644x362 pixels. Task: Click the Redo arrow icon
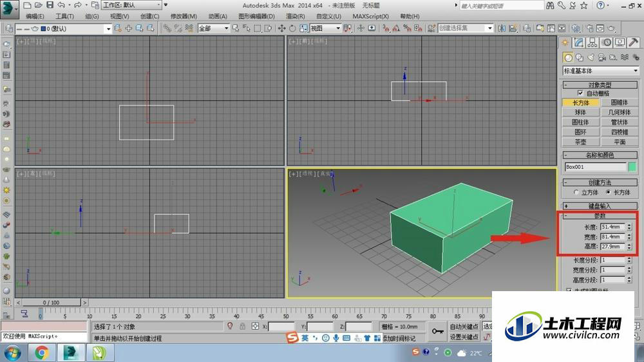coord(77,5)
